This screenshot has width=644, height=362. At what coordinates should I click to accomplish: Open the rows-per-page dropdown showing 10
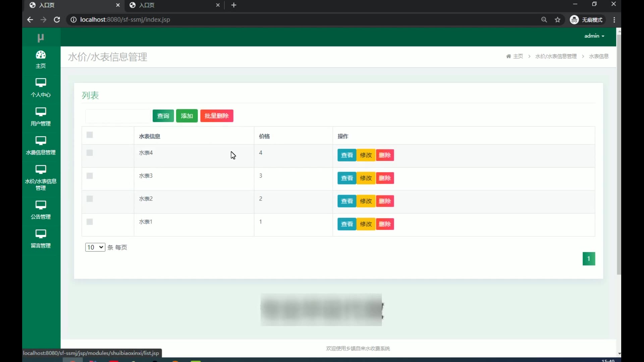[x=95, y=247]
